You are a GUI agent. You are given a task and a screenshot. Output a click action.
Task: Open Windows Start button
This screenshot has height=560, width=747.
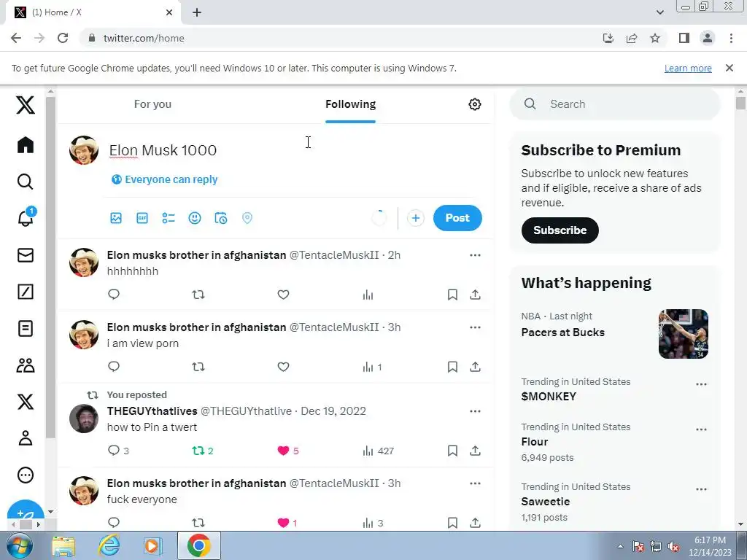pos(19,545)
